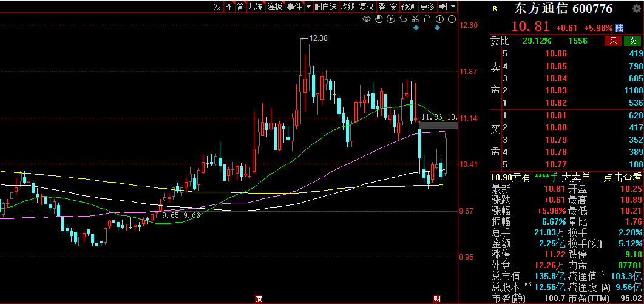This screenshot has width=644, height=304.
Task: Toggle the chart lock icon
Action: (427, 18)
